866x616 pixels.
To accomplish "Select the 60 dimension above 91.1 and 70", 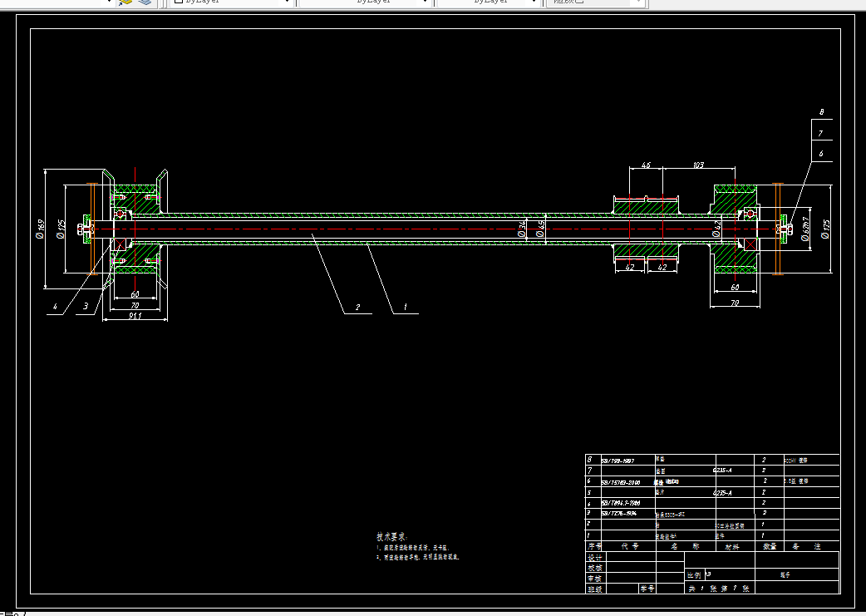I will coord(135,294).
